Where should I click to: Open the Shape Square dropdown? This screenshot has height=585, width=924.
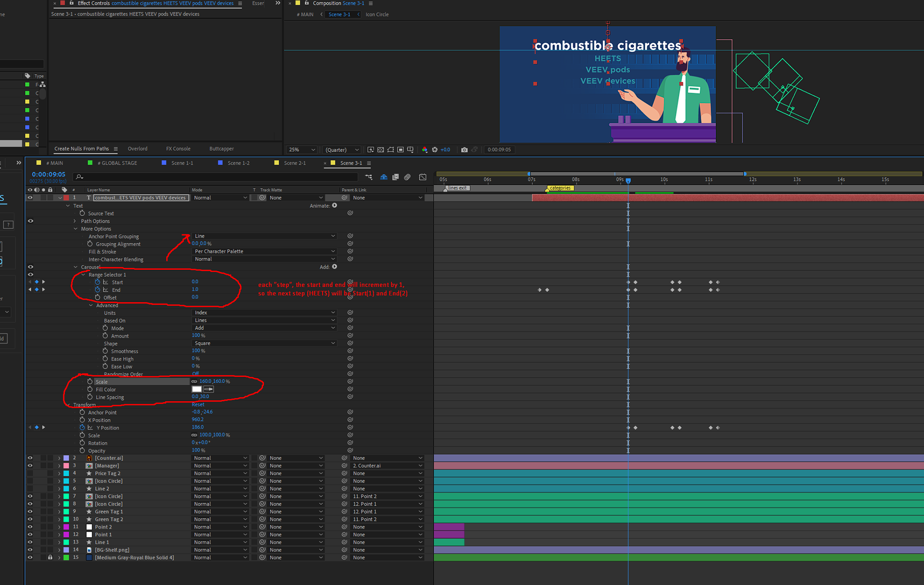tap(264, 343)
